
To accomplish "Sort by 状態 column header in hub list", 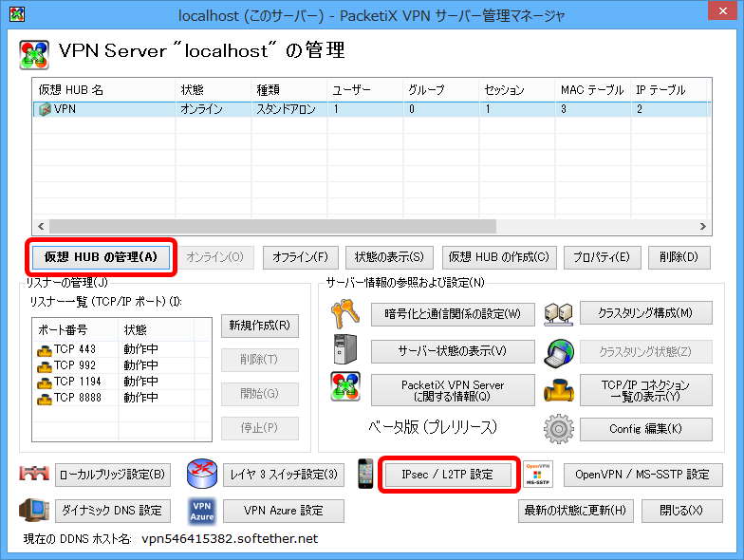I will 213,89.
